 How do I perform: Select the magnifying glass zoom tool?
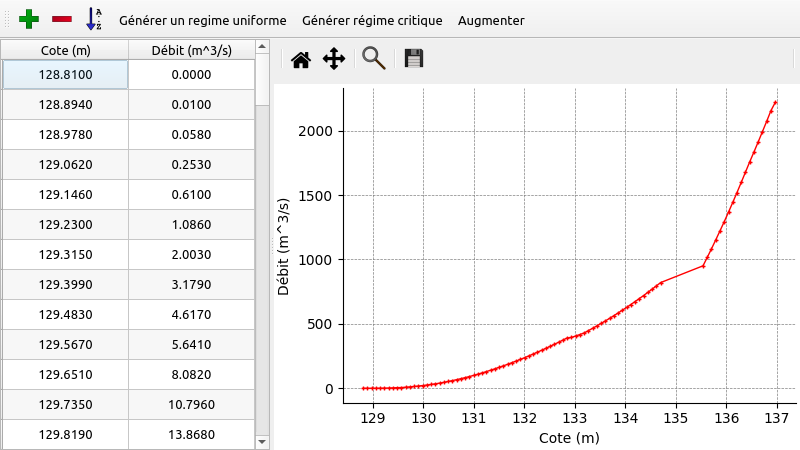pos(374,59)
